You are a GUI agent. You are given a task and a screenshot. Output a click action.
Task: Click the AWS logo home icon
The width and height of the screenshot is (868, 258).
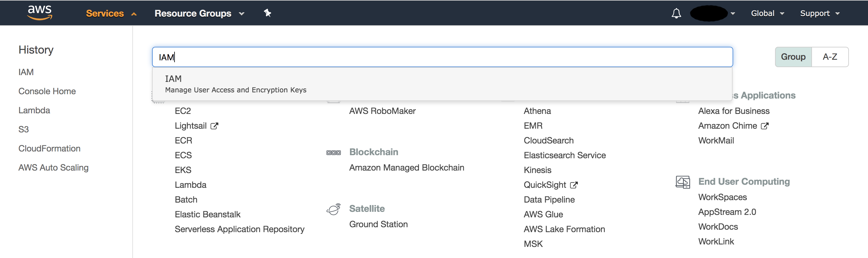(40, 13)
